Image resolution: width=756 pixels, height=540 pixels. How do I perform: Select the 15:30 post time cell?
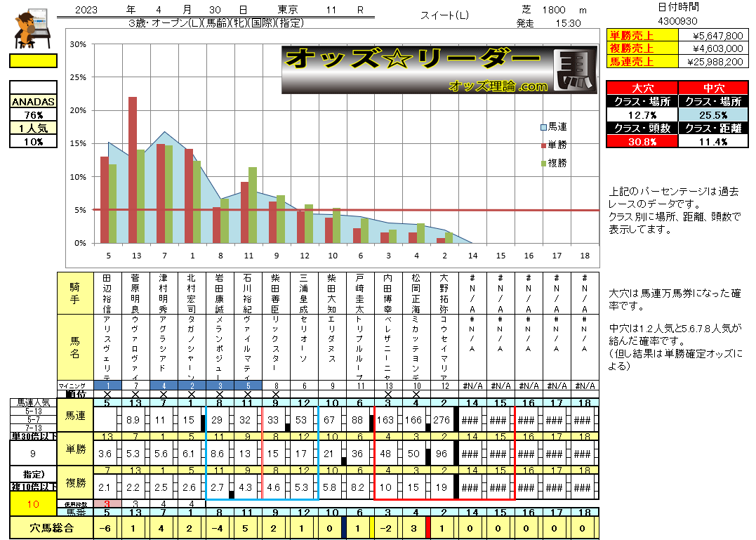[567, 23]
